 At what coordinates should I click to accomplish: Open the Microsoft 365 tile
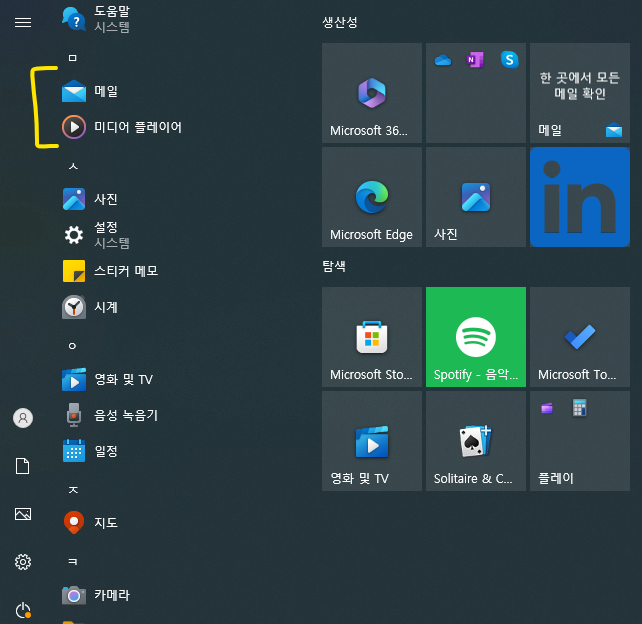coord(372,93)
